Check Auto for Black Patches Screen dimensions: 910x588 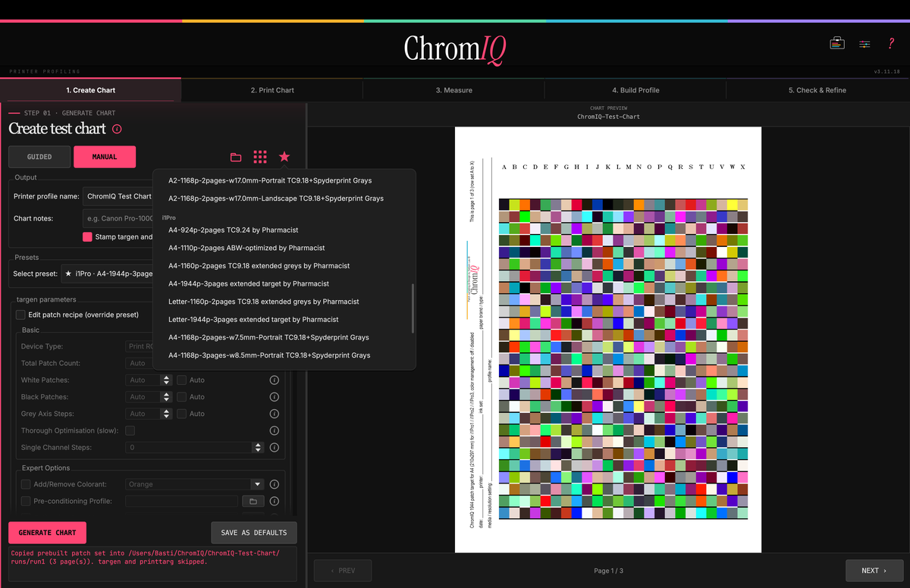click(x=182, y=396)
